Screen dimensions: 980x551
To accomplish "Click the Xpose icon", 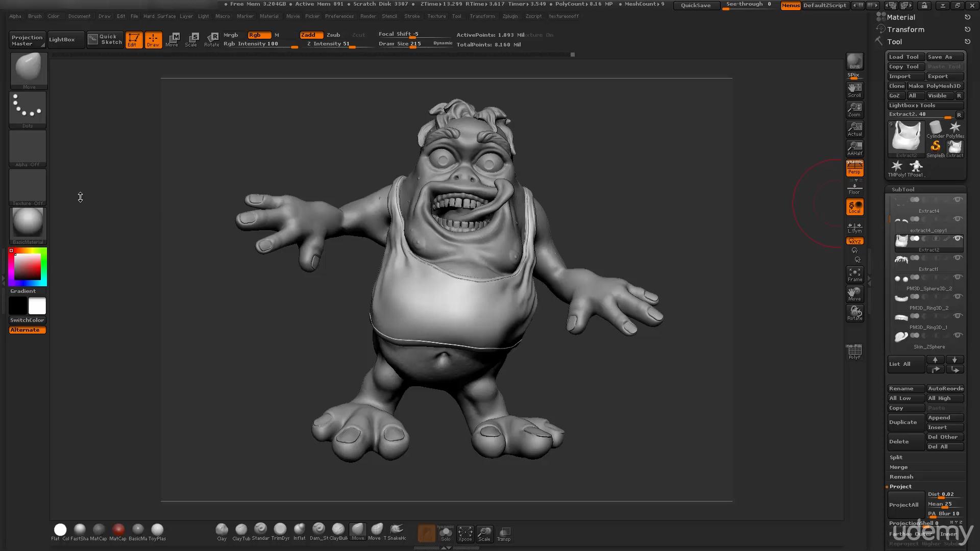I will click(465, 534).
